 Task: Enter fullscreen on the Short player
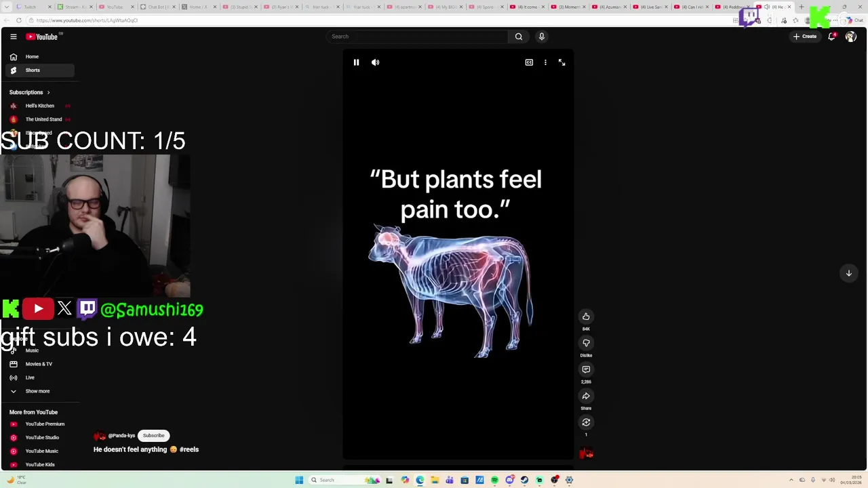tap(561, 62)
